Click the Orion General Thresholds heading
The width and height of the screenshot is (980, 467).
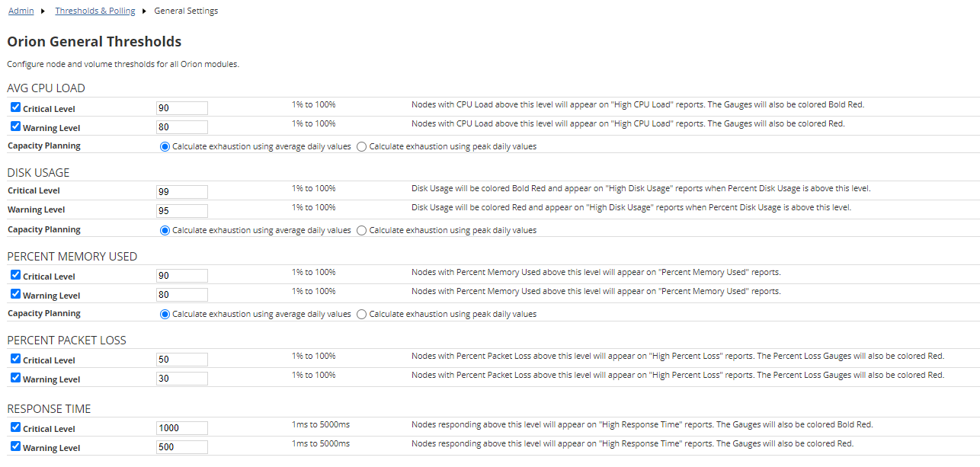(94, 42)
